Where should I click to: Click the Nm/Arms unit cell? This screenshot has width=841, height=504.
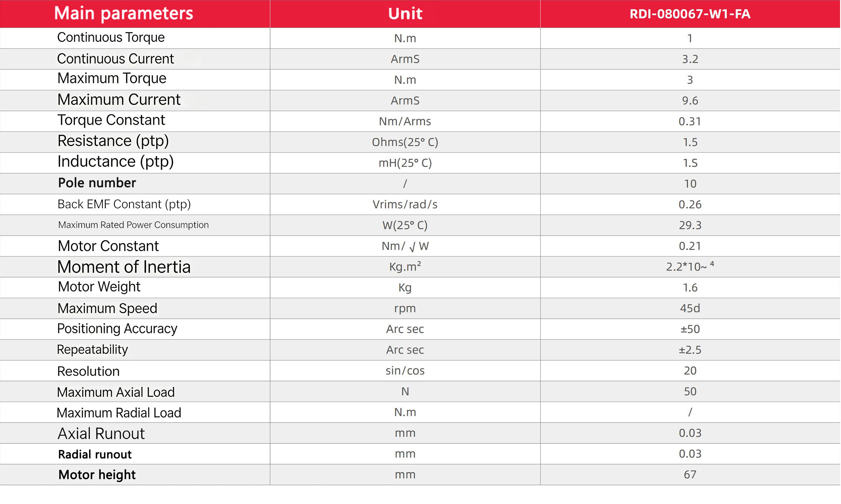point(405,121)
